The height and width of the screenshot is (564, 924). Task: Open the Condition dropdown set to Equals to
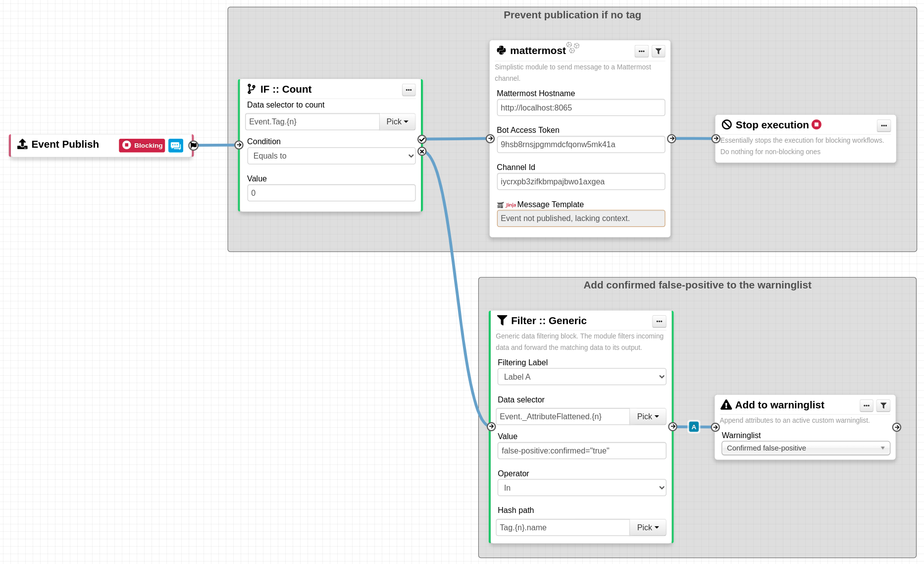click(x=331, y=156)
